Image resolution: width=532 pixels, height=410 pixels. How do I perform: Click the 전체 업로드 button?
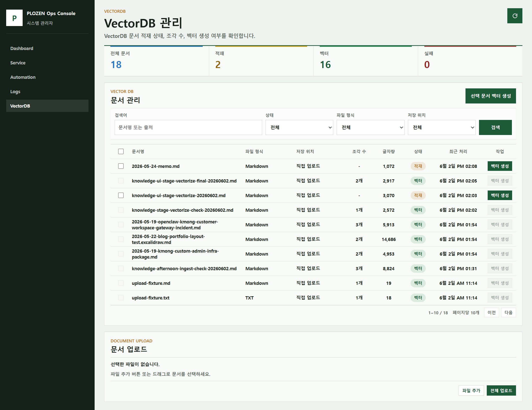click(x=501, y=391)
